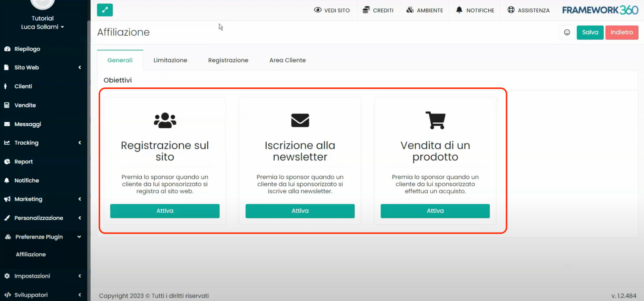
Task: Click the user avatar above Tutorial
Action: tap(43, 4)
